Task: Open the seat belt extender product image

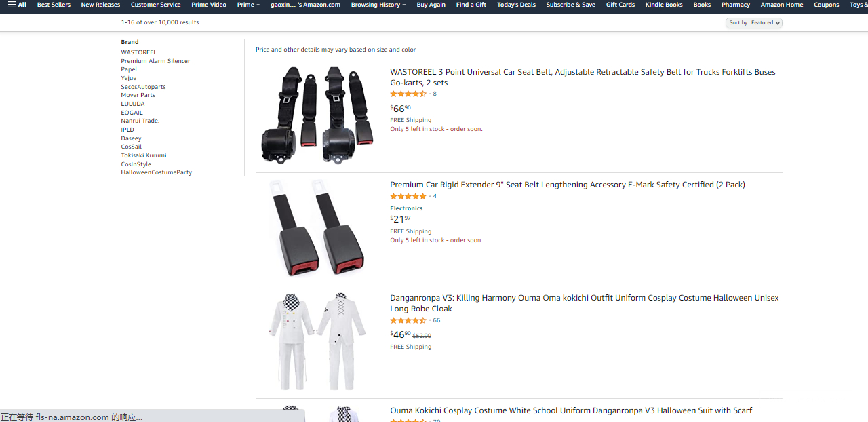Action: [317, 228]
